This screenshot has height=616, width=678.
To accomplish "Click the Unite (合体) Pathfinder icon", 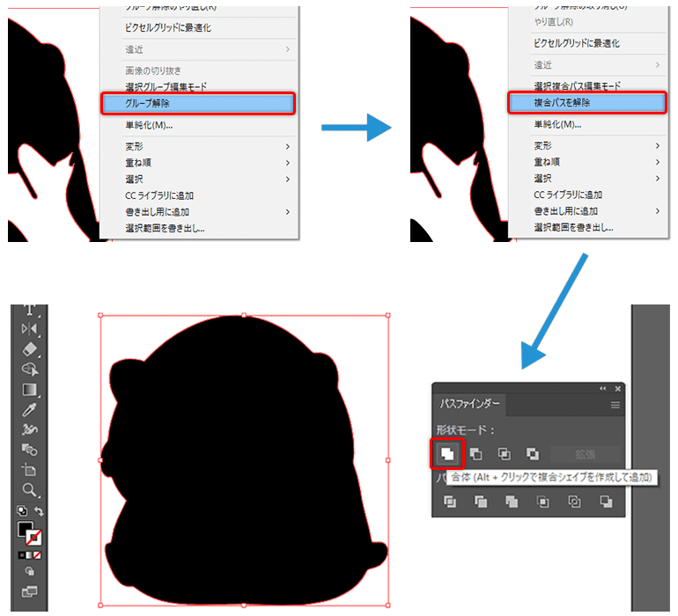I will (x=447, y=454).
